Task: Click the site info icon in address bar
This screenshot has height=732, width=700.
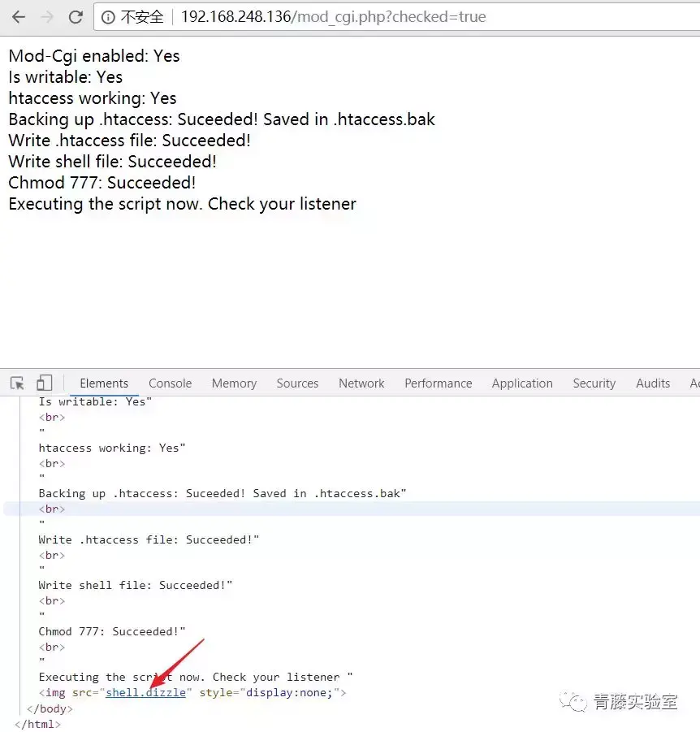Action: click(108, 17)
